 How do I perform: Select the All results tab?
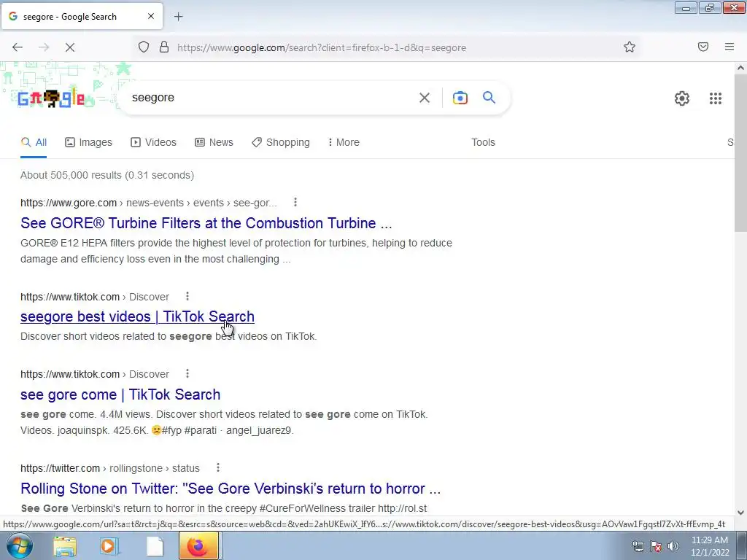coord(34,142)
